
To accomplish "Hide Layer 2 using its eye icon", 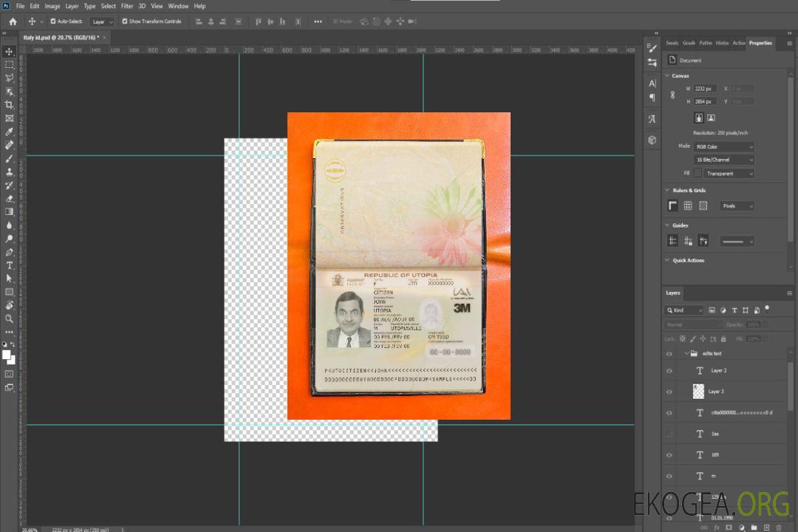I will tap(669, 371).
